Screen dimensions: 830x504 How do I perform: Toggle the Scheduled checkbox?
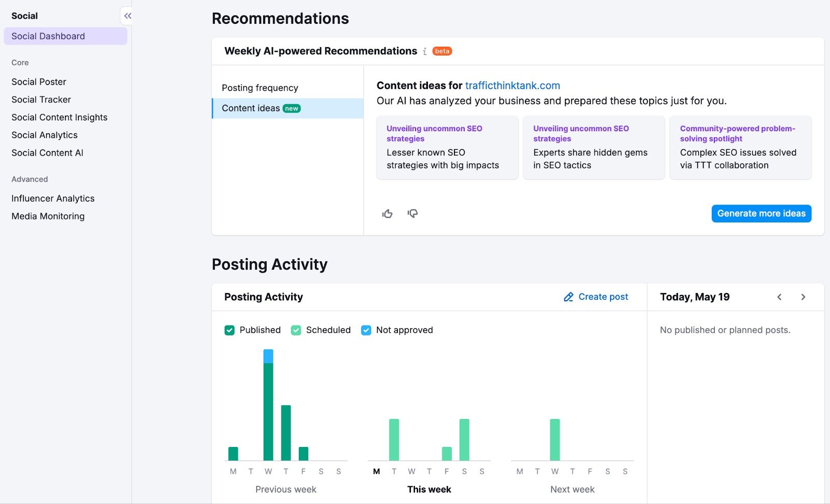(296, 330)
